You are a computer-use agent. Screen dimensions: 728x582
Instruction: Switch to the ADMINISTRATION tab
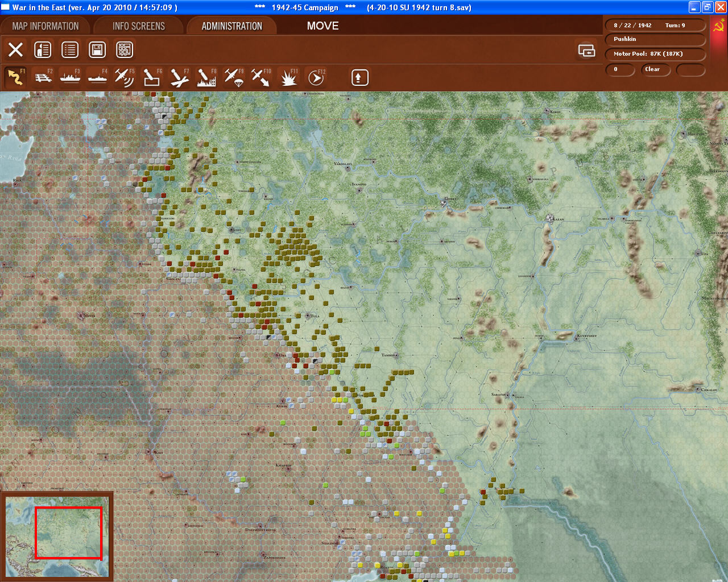(x=232, y=26)
